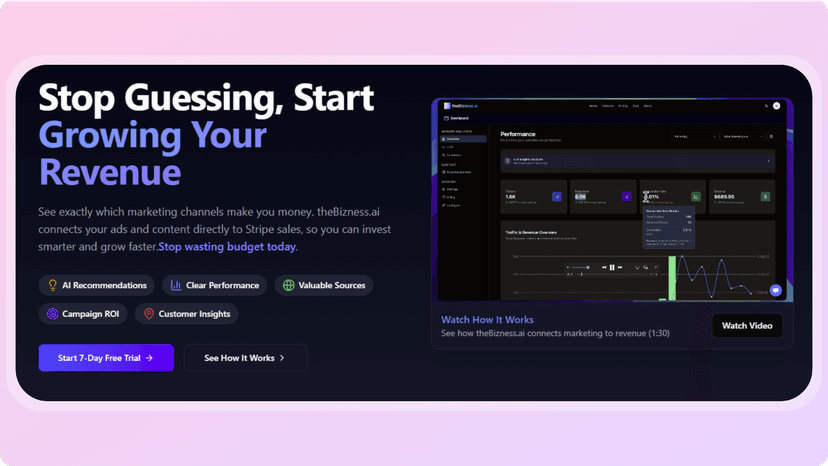Click the user avatar in the dashboard preview
This screenshot has width=828, height=466.
click(777, 106)
